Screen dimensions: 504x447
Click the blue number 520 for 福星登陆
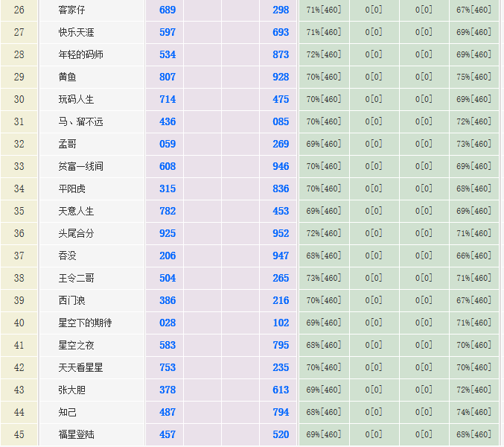point(281,434)
